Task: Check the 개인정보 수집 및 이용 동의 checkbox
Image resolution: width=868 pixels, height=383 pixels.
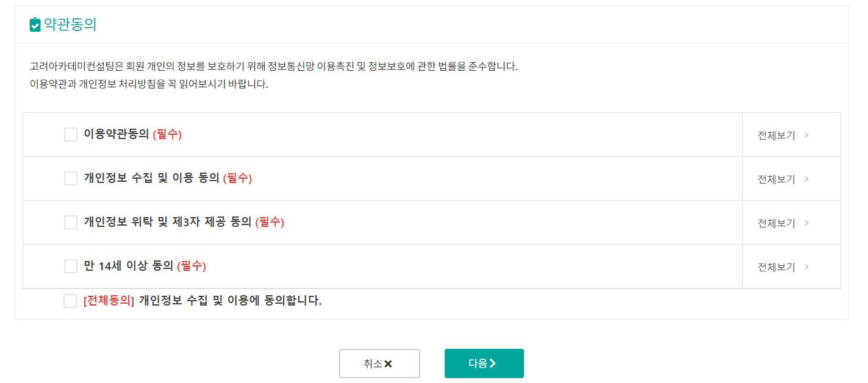Action: click(x=70, y=178)
